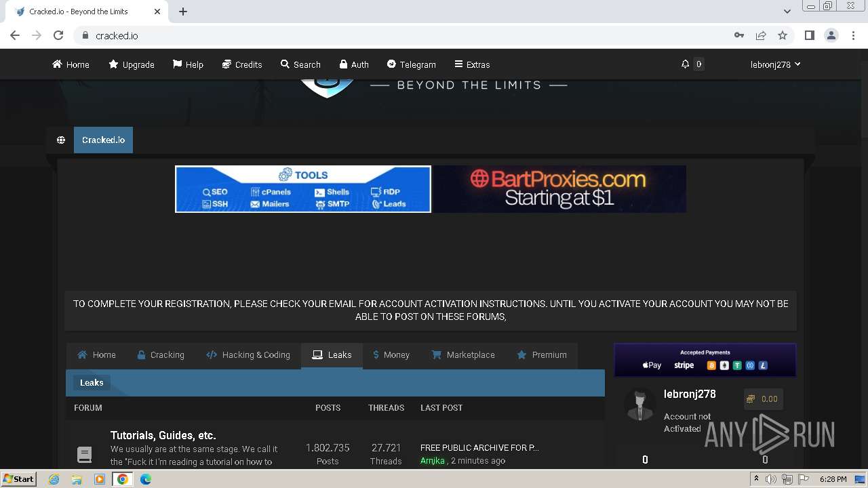Open the Windows Start menu

click(x=19, y=479)
